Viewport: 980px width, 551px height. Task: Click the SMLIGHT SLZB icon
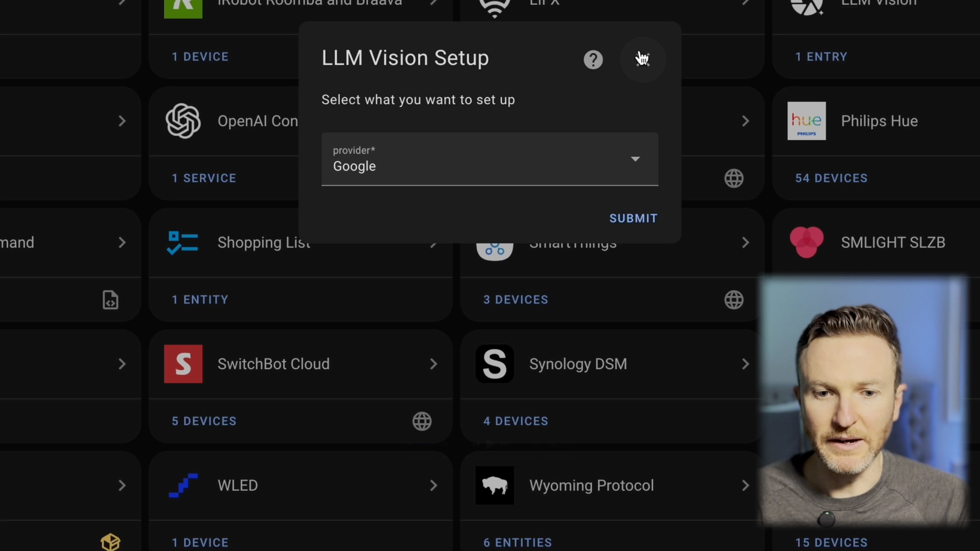click(806, 242)
